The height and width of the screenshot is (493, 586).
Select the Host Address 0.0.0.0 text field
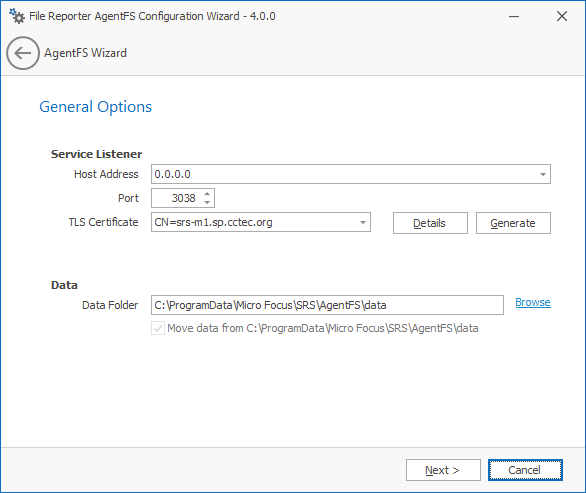344,174
